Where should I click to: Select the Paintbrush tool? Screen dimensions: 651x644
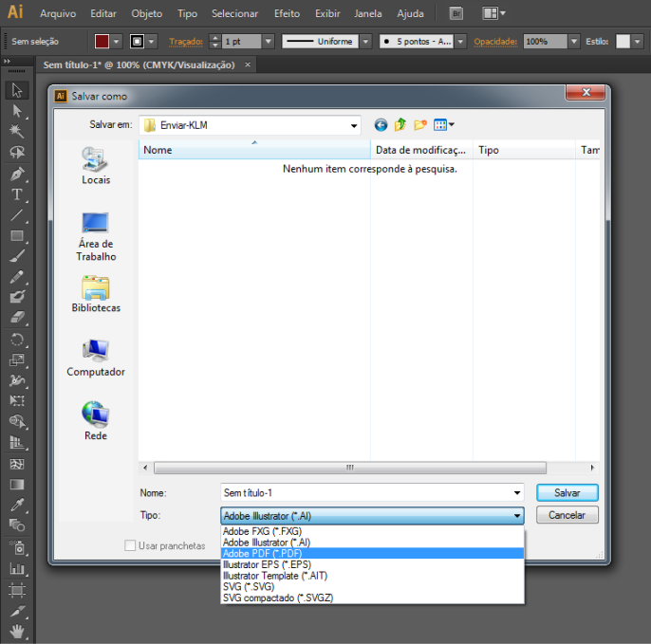click(17, 256)
